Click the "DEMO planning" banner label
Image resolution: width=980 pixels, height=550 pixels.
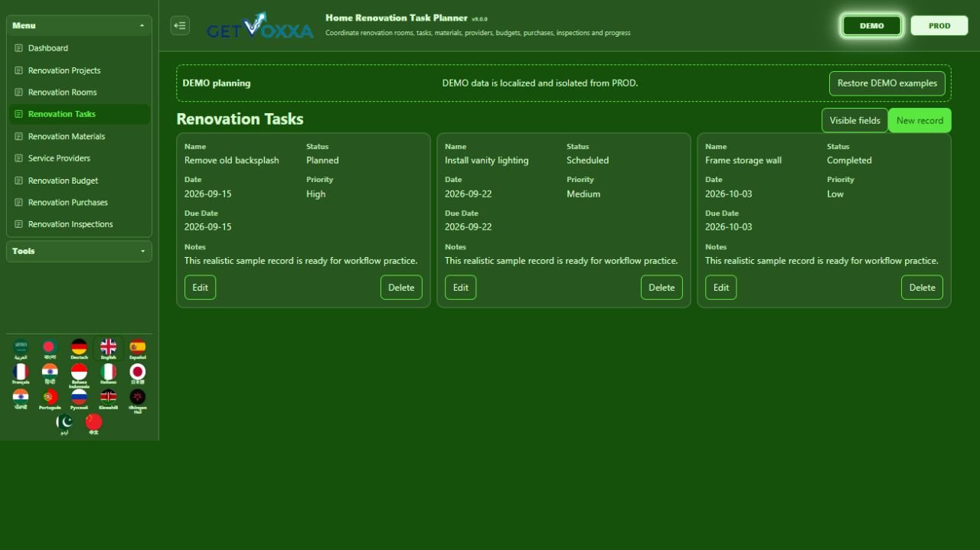(217, 83)
